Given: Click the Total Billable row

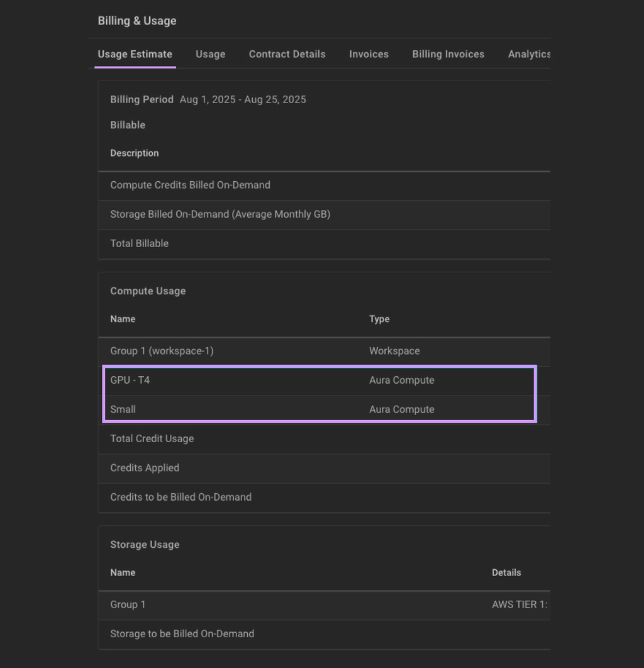Looking at the screenshot, I should (x=140, y=243).
